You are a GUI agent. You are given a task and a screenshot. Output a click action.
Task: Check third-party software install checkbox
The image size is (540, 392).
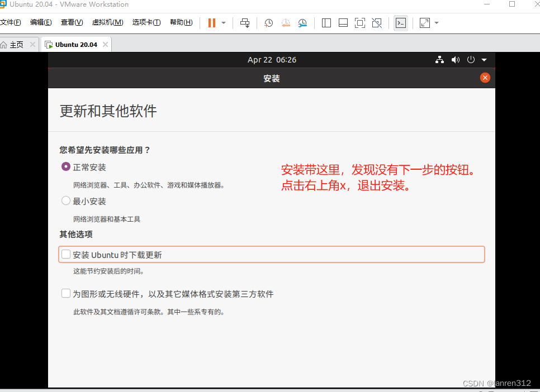pyautogui.click(x=66, y=293)
